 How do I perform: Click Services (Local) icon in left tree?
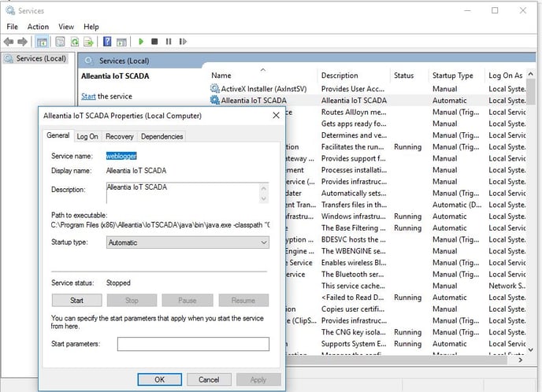click(9, 59)
